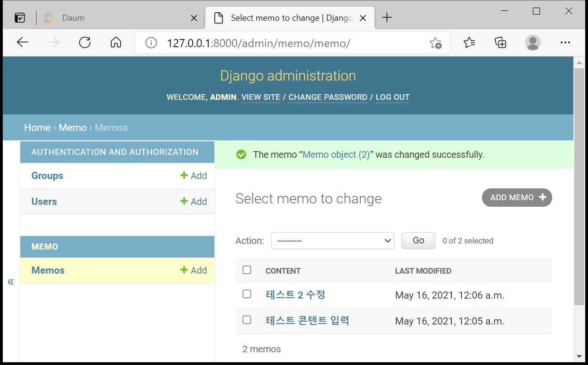588x365 pixels.
Task: Click the LOG OUT link
Action: [392, 97]
